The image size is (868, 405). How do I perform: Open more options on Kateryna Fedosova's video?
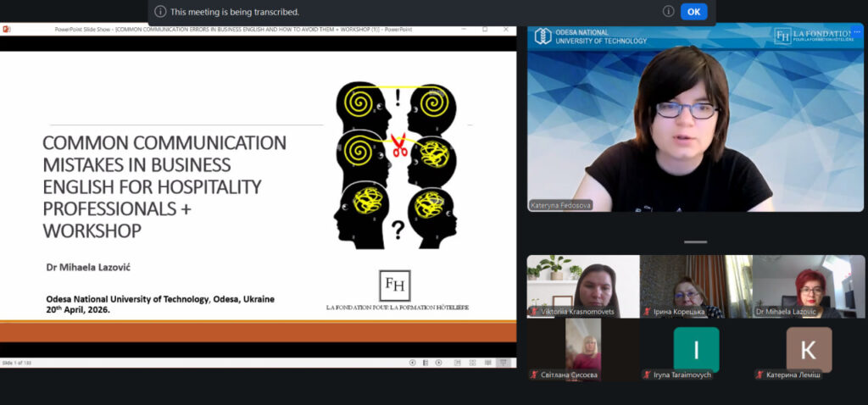click(x=856, y=31)
